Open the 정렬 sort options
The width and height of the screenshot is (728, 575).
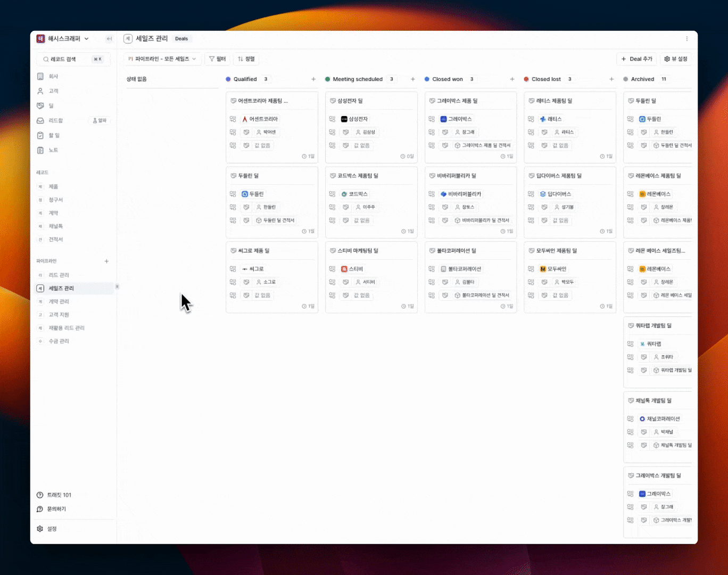[x=246, y=59]
